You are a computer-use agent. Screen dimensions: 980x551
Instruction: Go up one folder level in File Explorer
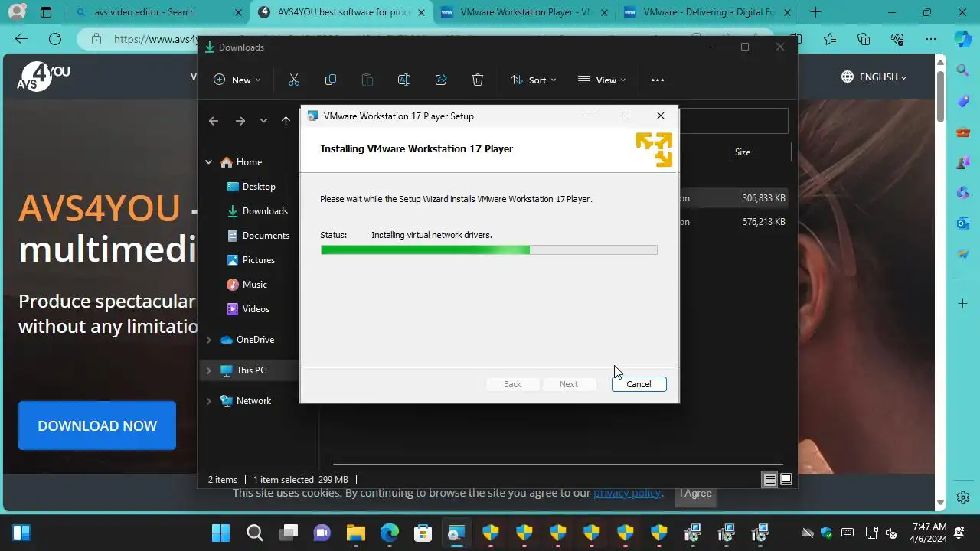coord(286,121)
